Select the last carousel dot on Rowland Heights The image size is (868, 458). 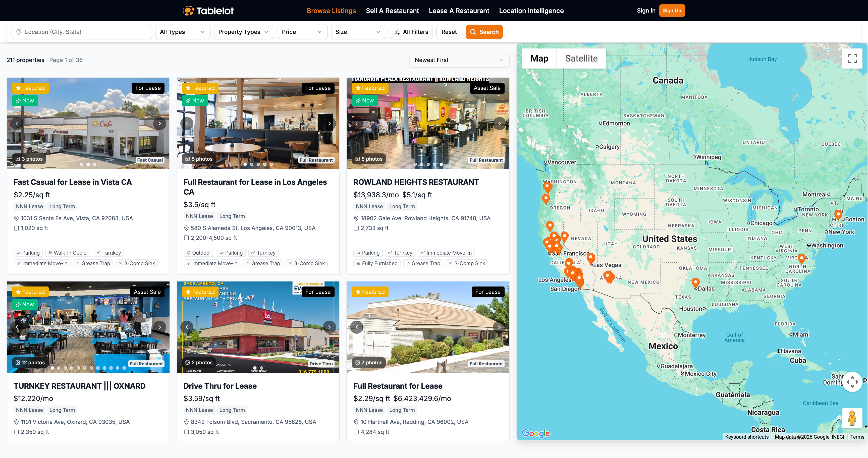click(x=441, y=164)
